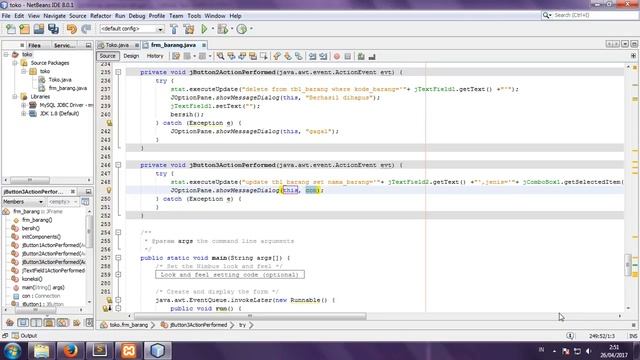Click the New File toolbar icon
Image resolution: width=640 pixels, height=360 pixels.
point(11,29)
